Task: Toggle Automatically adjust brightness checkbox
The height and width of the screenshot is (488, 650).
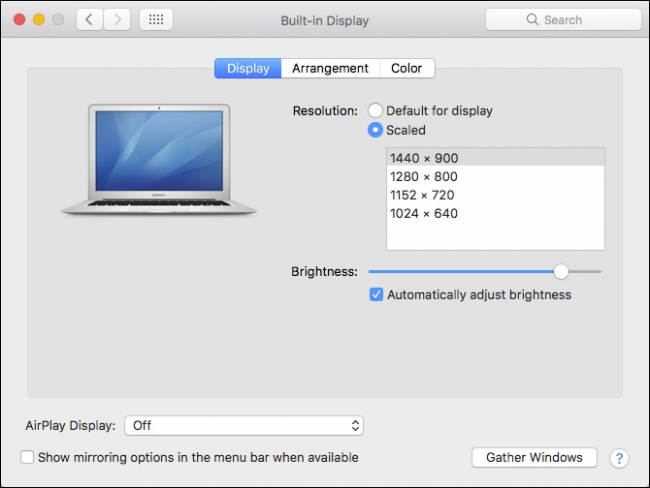Action: pos(376,295)
